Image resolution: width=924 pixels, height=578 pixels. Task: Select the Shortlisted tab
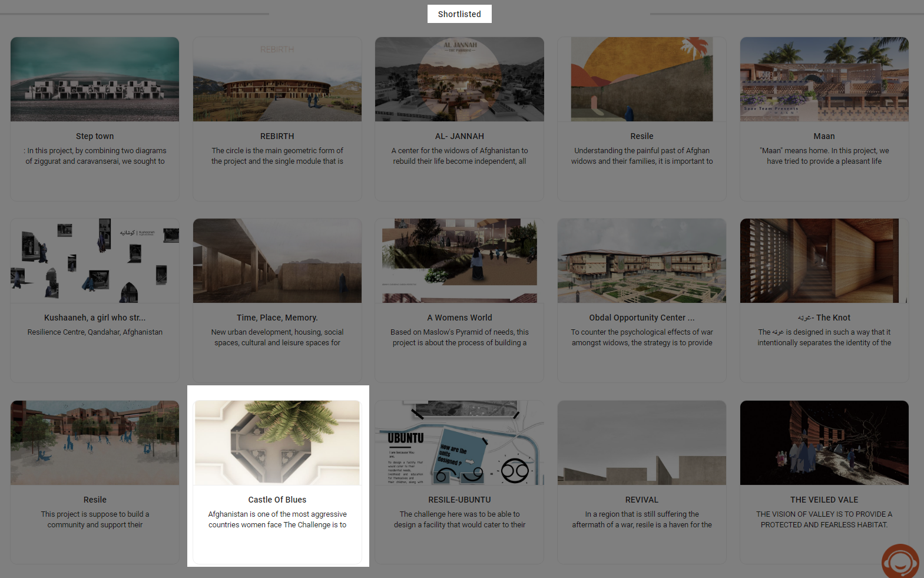(x=459, y=14)
